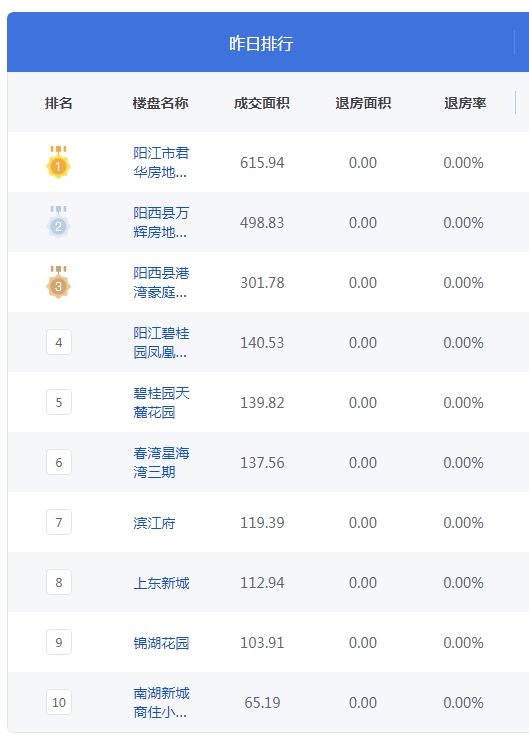
Task: Click the silver rank 2 medal icon
Action: coord(58,222)
